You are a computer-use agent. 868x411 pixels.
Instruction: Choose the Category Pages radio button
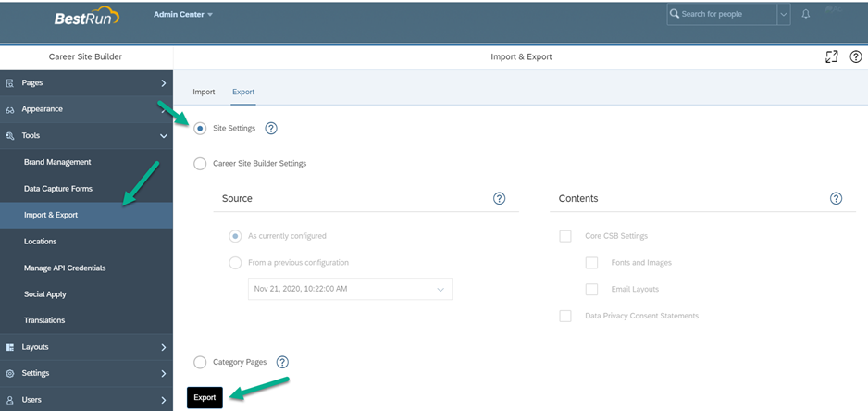click(x=200, y=362)
